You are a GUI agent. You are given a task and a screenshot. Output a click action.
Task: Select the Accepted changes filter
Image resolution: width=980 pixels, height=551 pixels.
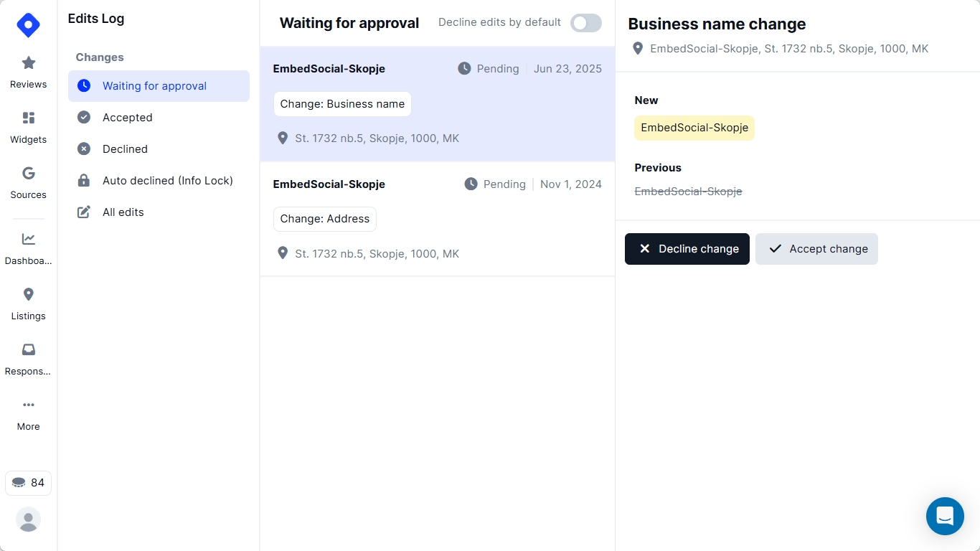coord(127,118)
